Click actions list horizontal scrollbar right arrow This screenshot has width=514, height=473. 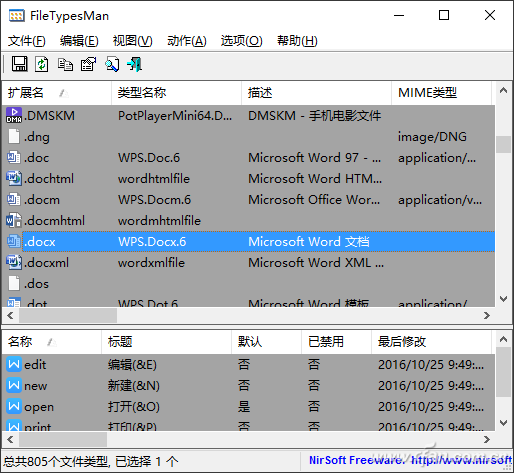point(487,439)
